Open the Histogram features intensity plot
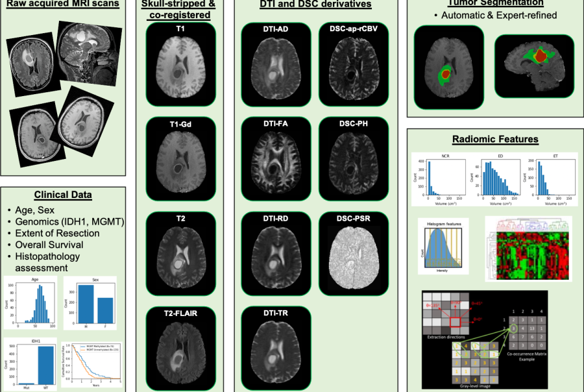 point(443,247)
